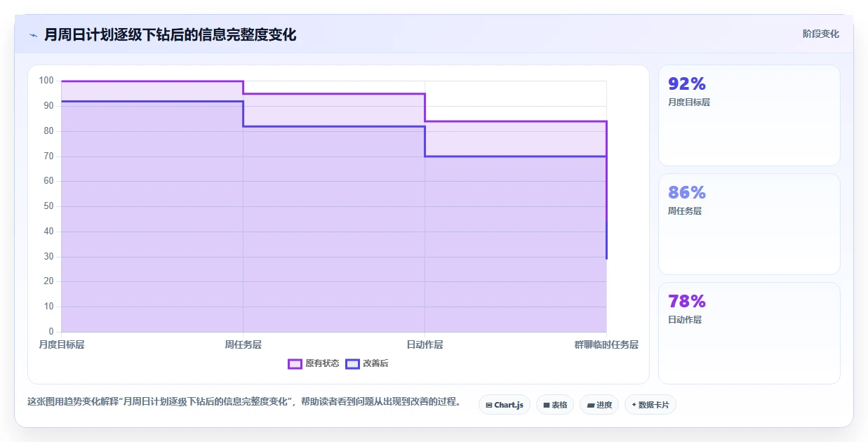The image size is (868, 442).
Task: Open the 78% 日动作层 data card
Action: point(749,333)
